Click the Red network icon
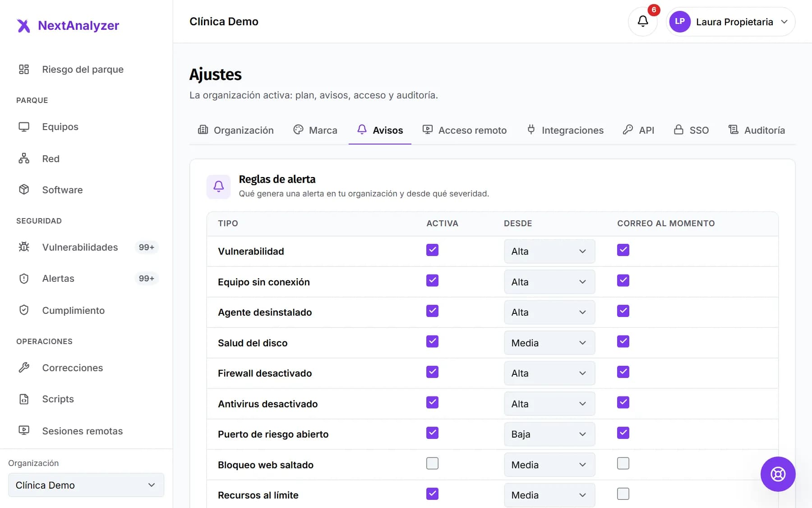The image size is (812, 508). [24, 158]
